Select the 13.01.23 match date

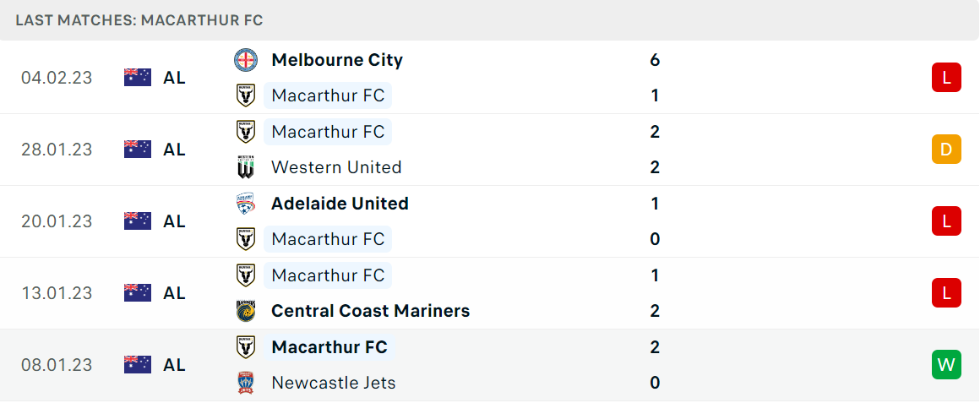coord(57,293)
